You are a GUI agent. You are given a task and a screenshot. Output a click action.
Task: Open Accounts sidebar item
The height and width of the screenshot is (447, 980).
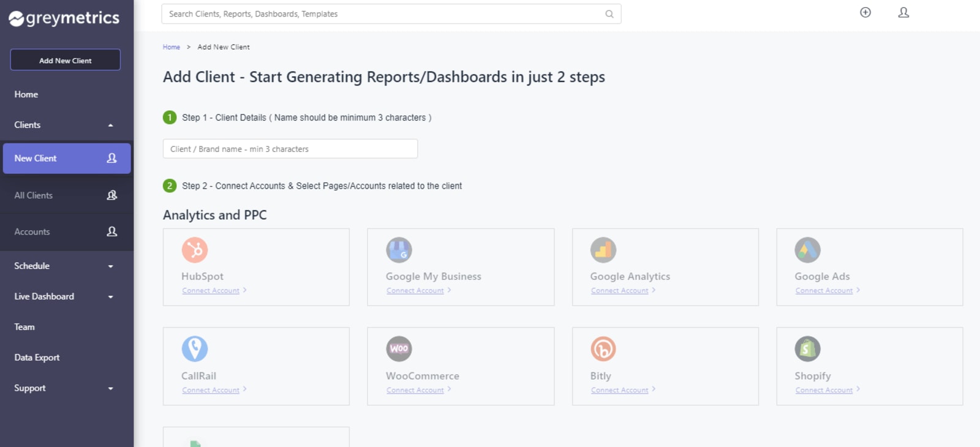(67, 232)
